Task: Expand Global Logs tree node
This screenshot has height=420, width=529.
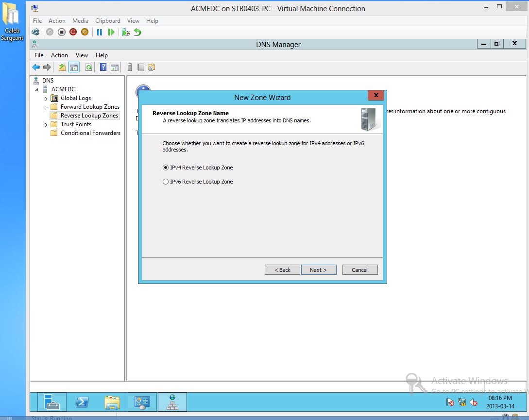Action: coord(46,99)
